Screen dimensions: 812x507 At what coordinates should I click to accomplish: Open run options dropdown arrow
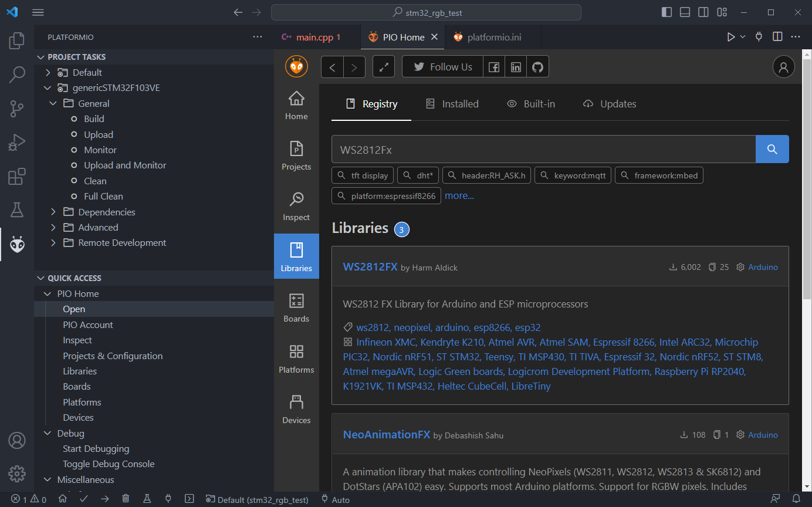click(x=743, y=37)
